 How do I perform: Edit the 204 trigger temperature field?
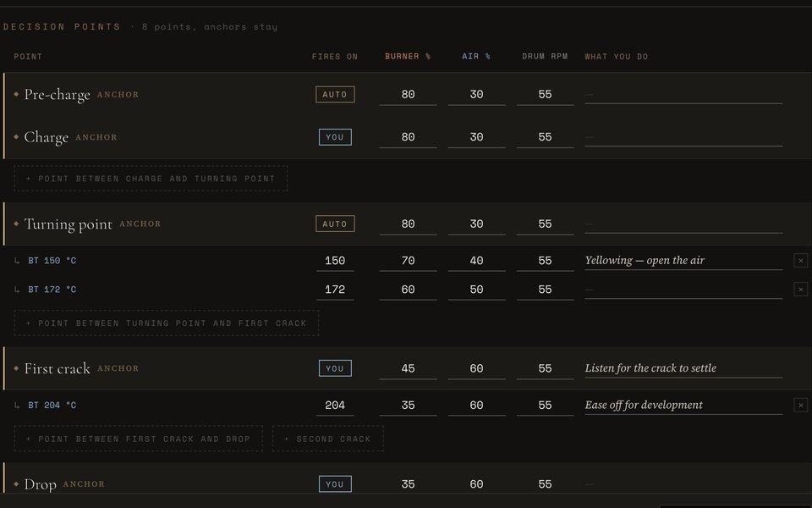[335, 406]
